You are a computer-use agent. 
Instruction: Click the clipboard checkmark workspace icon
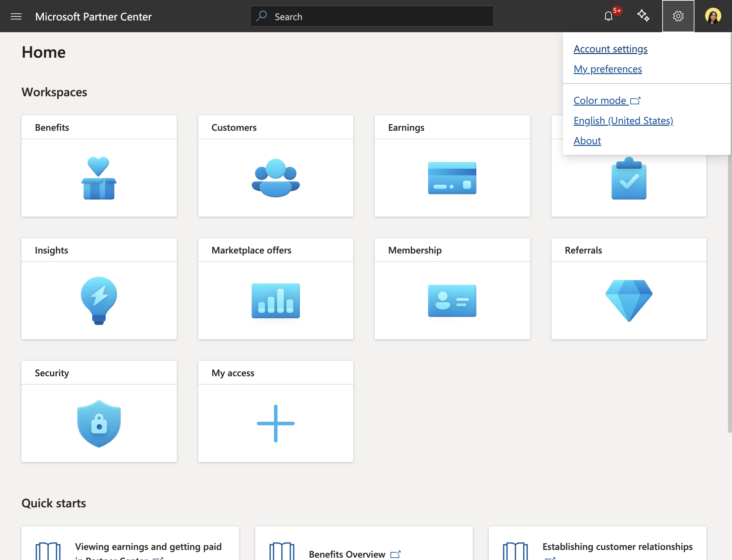629,178
